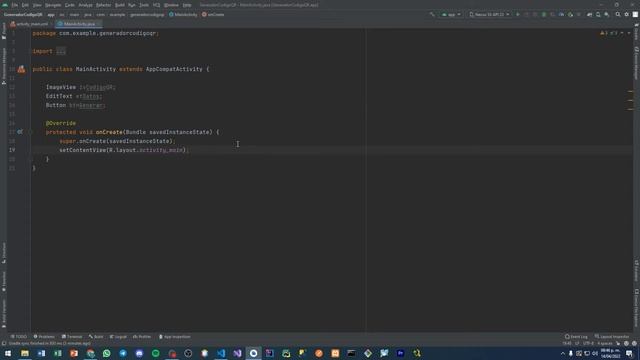Open Chrome from the taskbar
This screenshot has height=360, width=640.
coord(90,353)
